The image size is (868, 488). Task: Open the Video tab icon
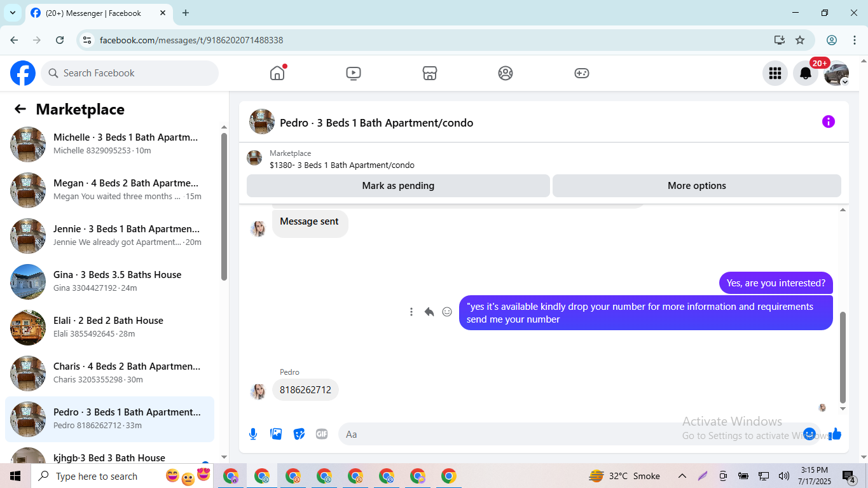354,73
